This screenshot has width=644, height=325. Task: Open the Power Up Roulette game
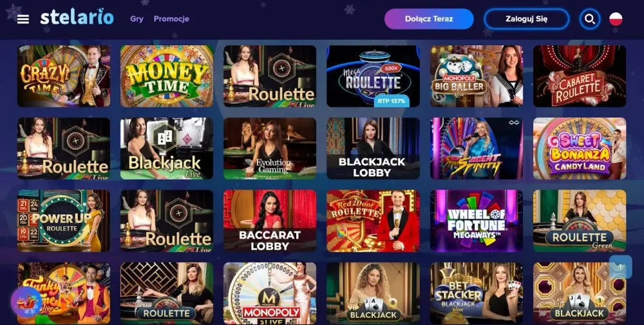64,221
